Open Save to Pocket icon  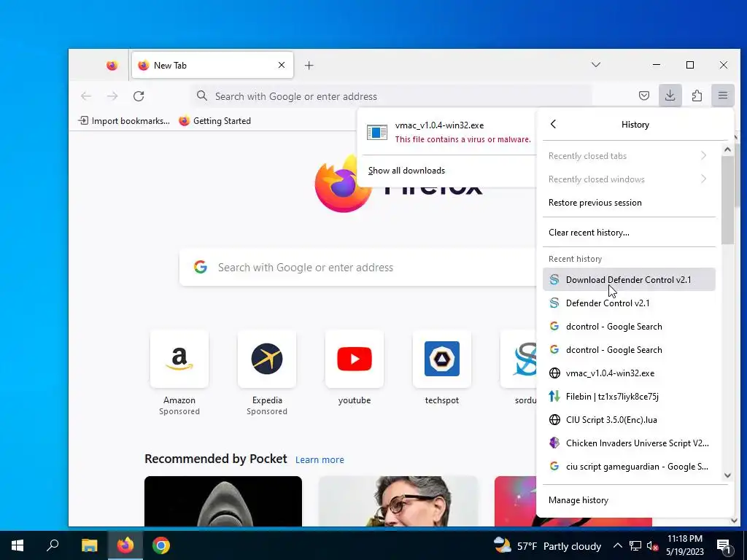click(x=643, y=96)
